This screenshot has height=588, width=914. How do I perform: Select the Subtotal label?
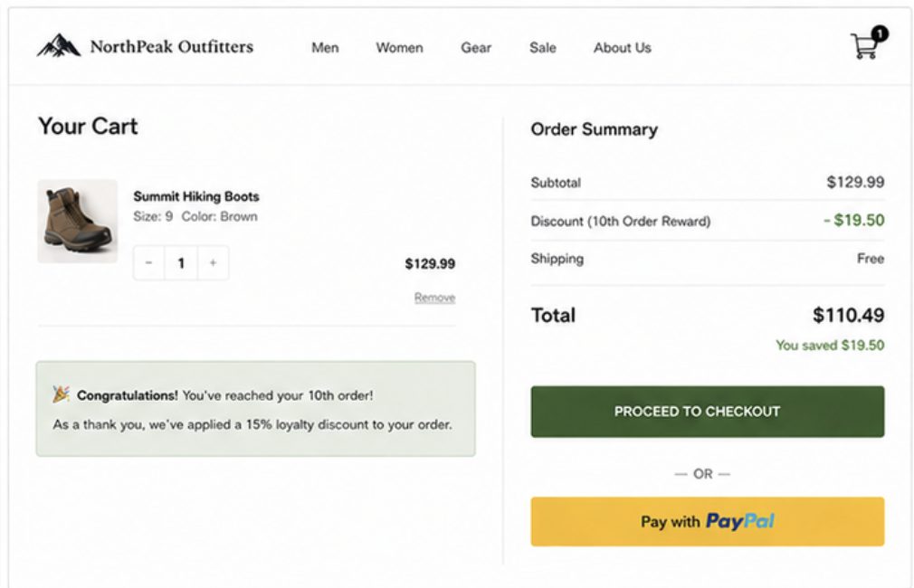tap(556, 183)
